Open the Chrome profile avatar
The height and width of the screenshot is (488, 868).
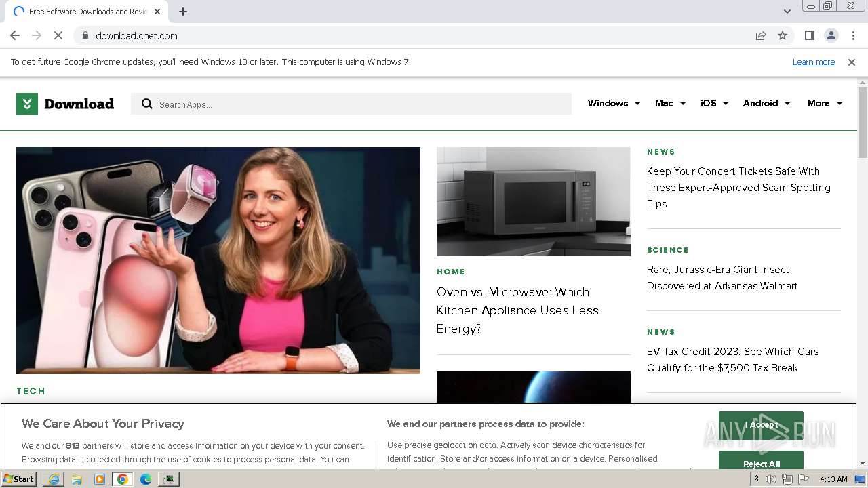(831, 35)
